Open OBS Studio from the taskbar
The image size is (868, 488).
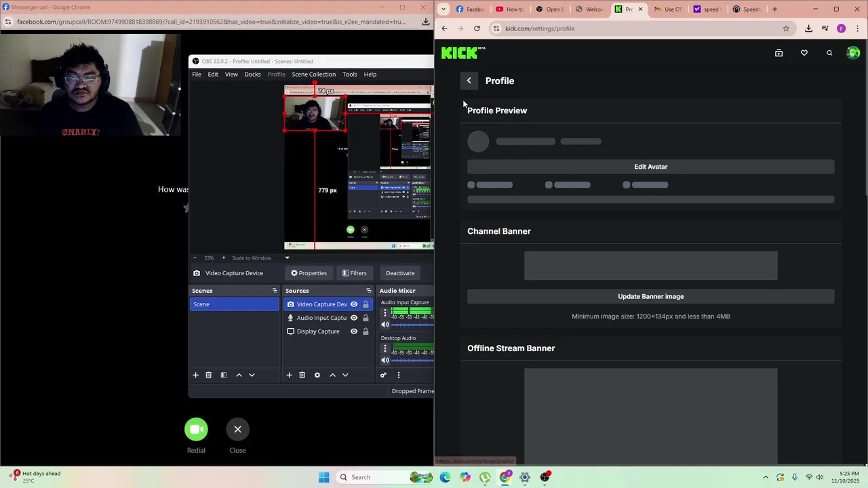click(x=545, y=477)
